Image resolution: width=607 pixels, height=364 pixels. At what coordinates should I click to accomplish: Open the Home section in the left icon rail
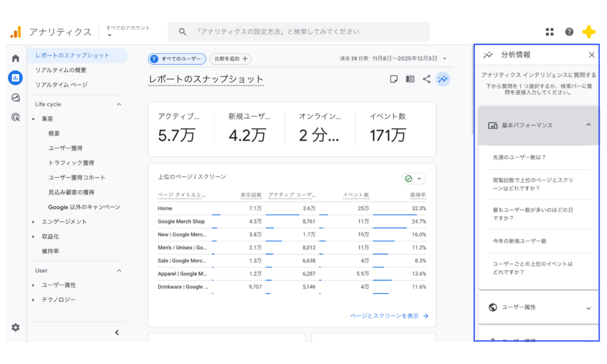[x=16, y=58]
